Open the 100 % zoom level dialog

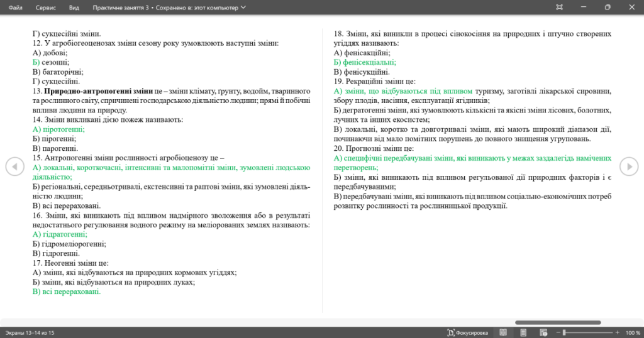point(633,333)
